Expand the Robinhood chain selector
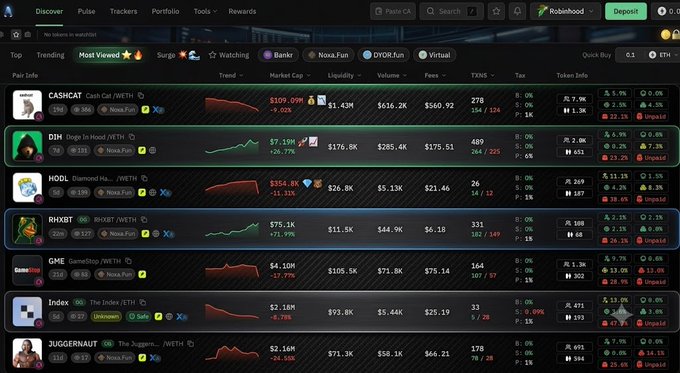 (x=565, y=11)
